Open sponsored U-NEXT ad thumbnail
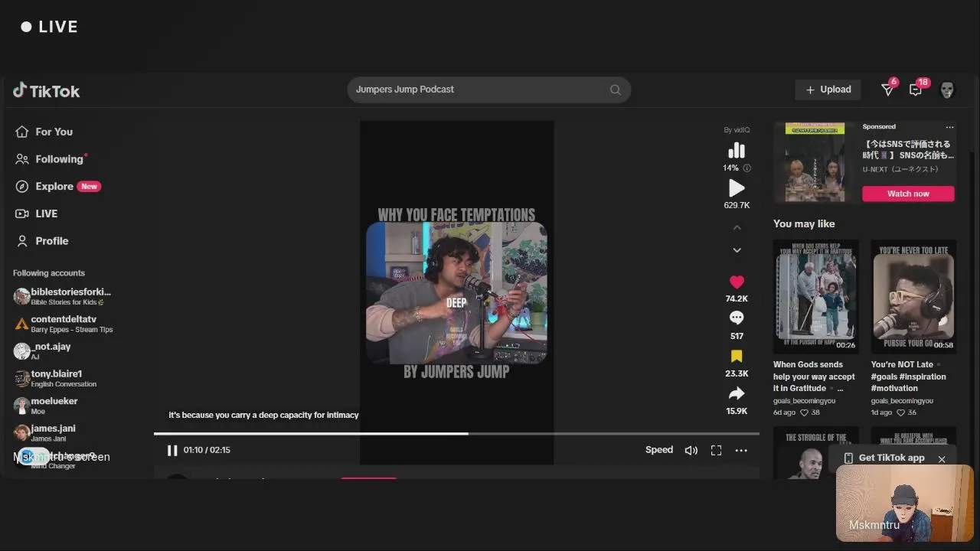980x551 pixels. click(x=815, y=163)
